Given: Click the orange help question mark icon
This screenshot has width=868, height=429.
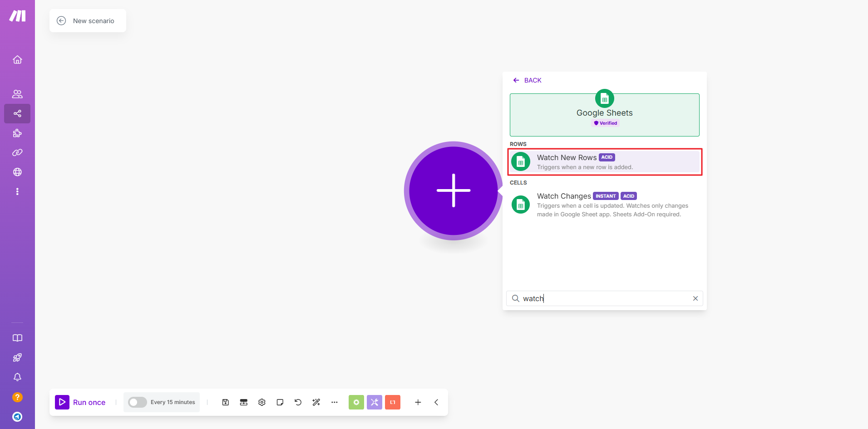Looking at the screenshot, I should pyautogui.click(x=17, y=397).
